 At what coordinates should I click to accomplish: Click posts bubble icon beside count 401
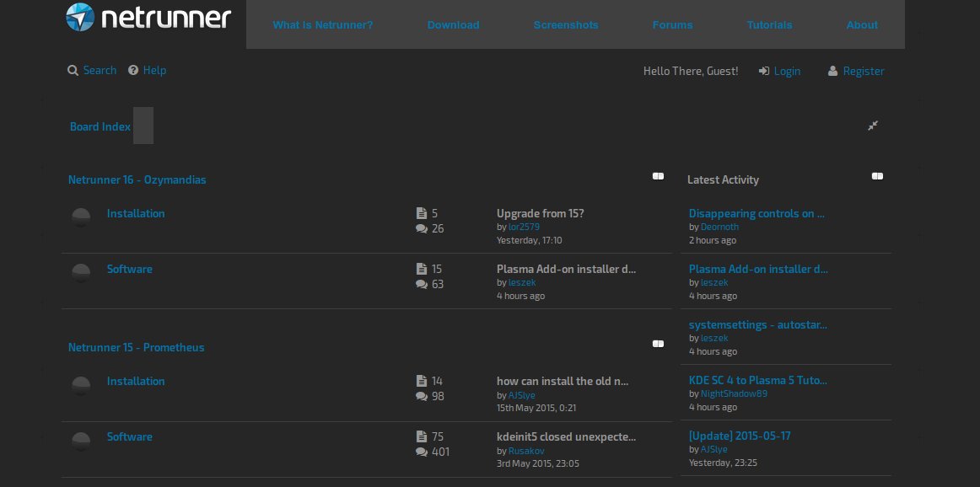(x=421, y=452)
